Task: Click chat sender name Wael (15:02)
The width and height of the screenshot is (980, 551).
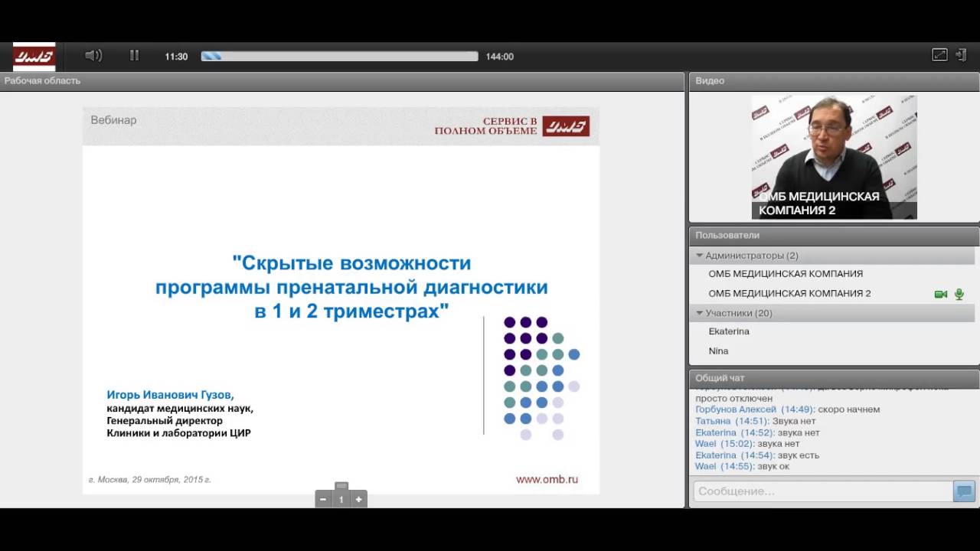Action: point(725,444)
